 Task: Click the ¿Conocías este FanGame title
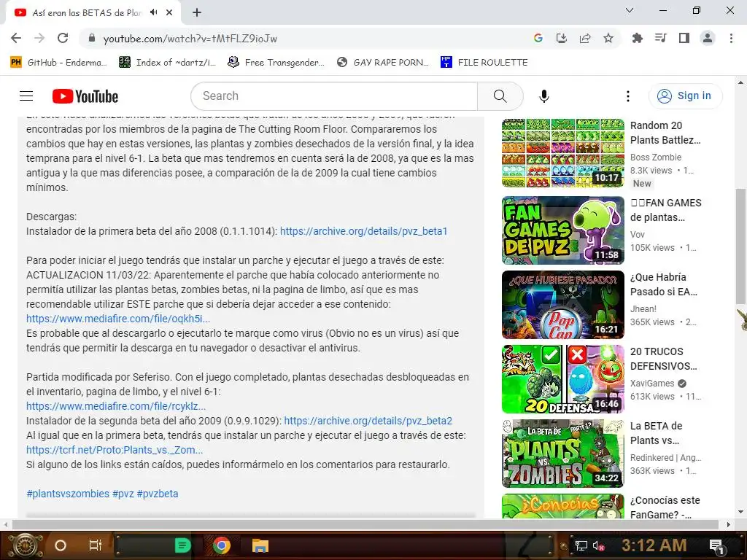665,507
